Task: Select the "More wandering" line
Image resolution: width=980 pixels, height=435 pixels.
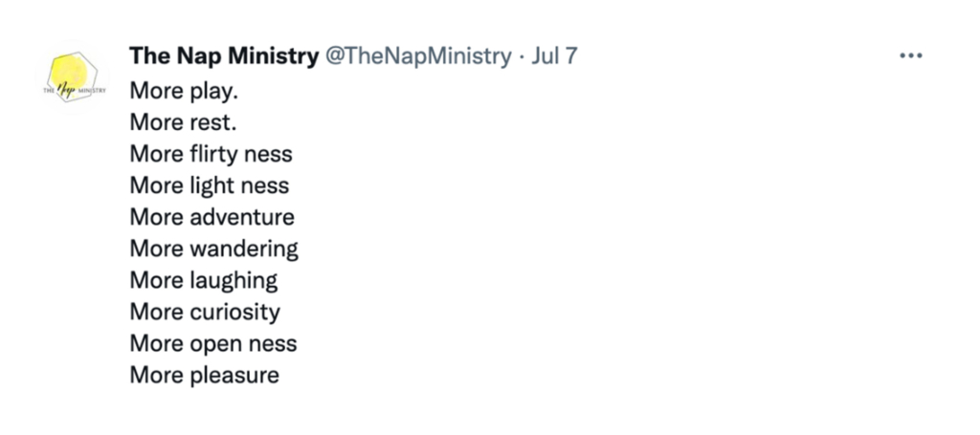Action: [213, 249]
